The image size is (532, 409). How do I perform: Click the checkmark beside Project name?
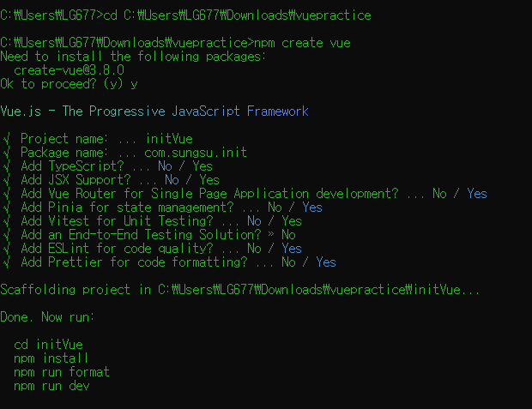(x=7, y=139)
